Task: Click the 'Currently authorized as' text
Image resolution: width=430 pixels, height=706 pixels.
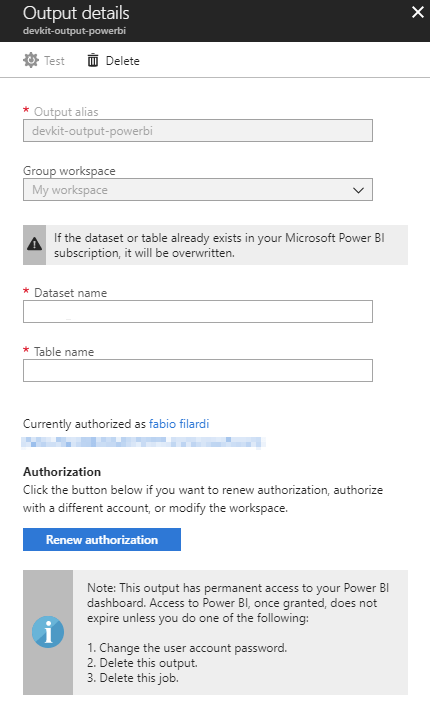Action: pyautogui.click(x=84, y=424)
